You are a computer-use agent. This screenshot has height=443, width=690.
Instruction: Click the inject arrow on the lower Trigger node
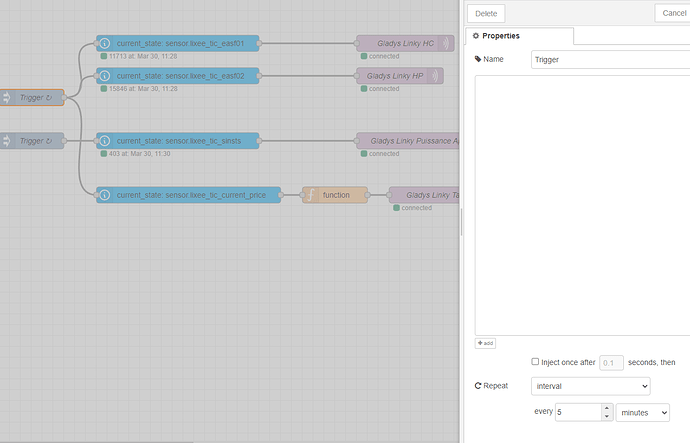coord(6,141)
